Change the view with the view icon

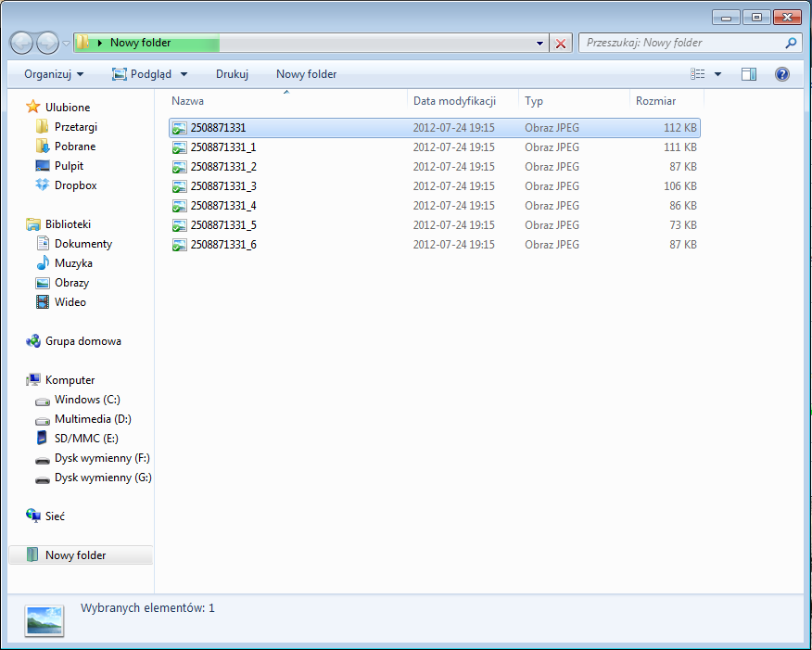(698, 74)
